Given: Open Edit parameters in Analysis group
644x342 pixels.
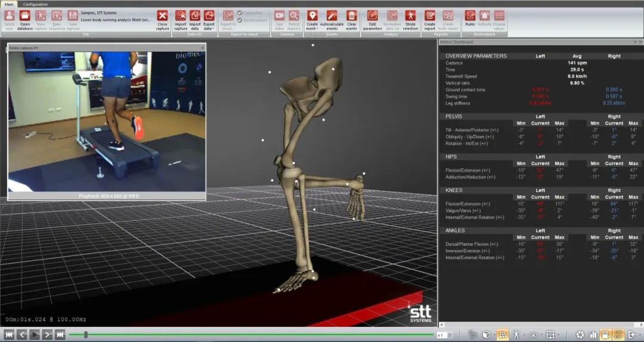Looking at the screenshot, I should coord(372,16).
